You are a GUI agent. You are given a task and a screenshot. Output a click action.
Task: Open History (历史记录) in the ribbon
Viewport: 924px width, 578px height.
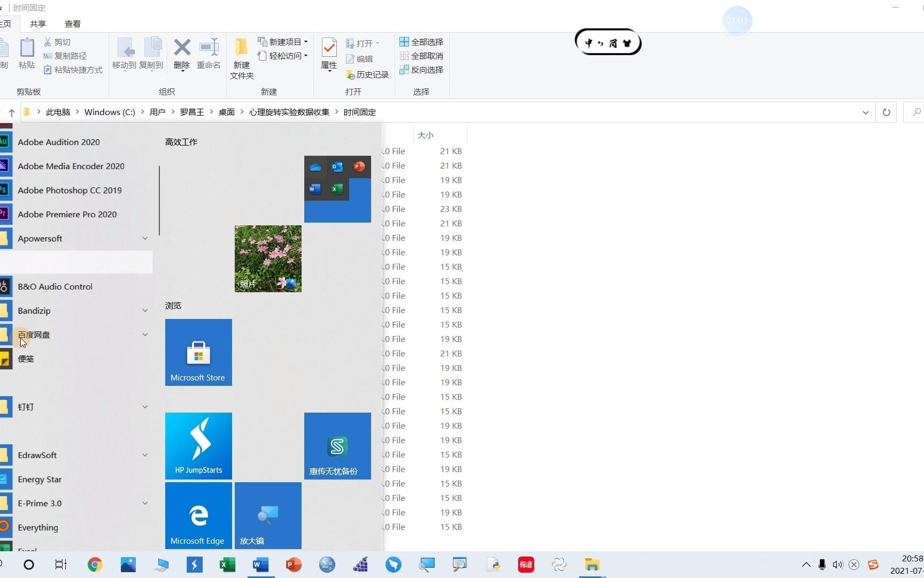367,74
